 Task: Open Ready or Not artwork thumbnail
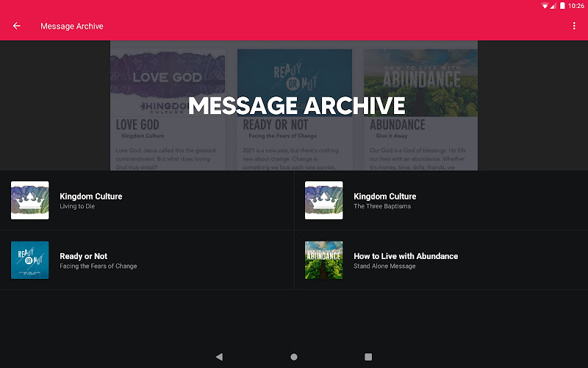[x=30, y=260]
